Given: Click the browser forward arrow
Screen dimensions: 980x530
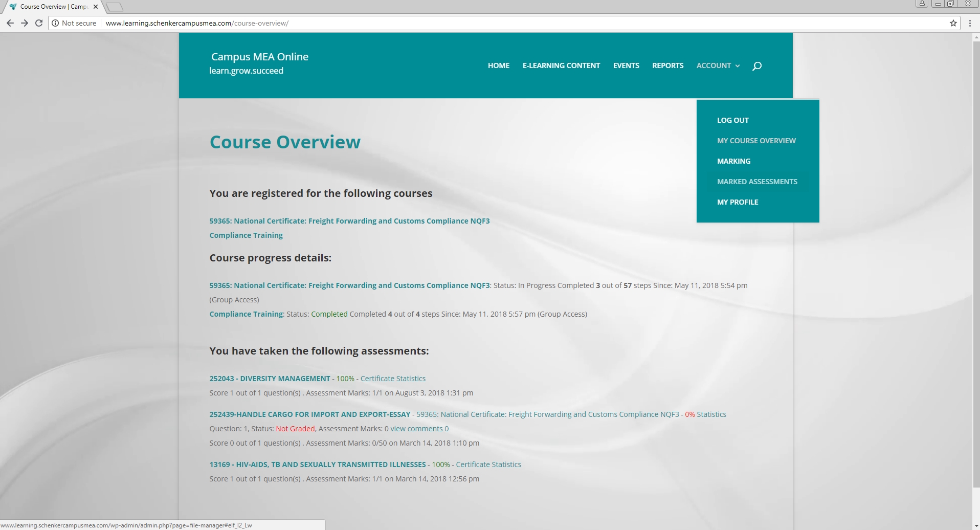Looking at the screenshot, I should pos(24,23).
